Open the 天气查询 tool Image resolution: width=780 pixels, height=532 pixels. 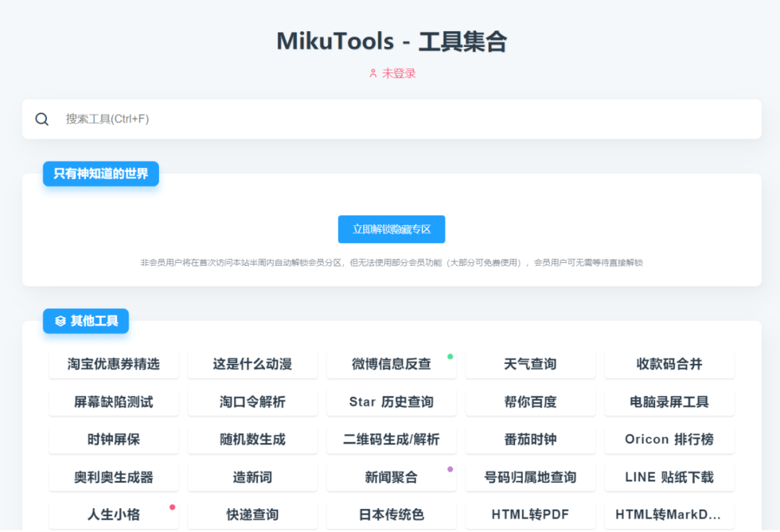(530, 365)
